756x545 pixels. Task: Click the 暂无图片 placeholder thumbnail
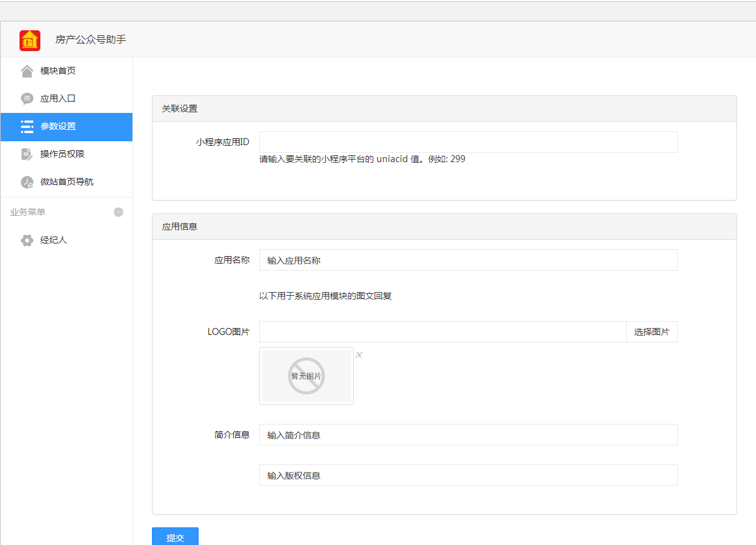pos(306,376)
